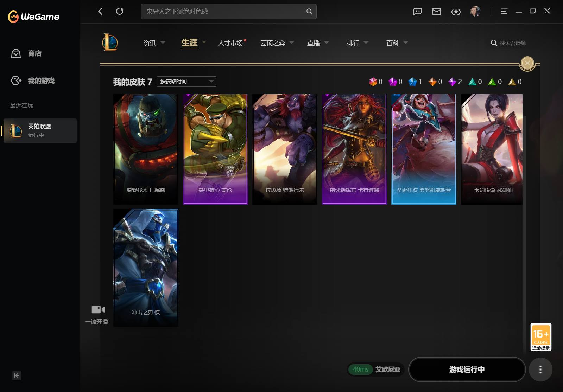
Task: Open the chat messages icon
Action: coord(417,12)
